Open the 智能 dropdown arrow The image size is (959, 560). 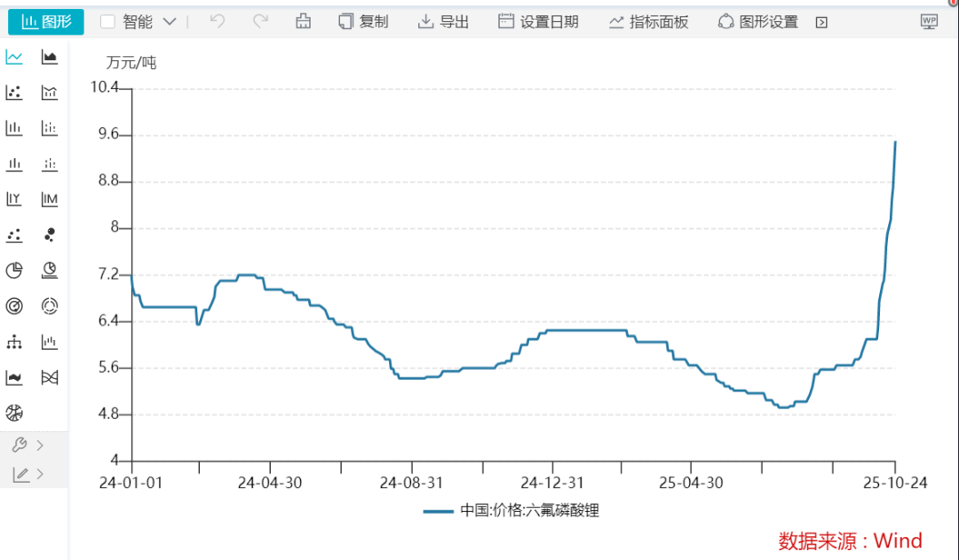pyautogui.click(x=170, y=21)
